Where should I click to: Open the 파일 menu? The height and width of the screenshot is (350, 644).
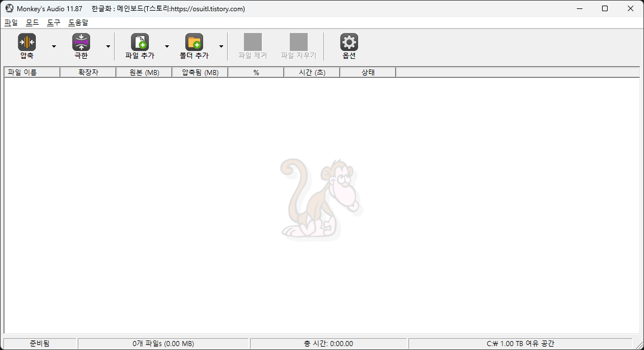[11, 22]
